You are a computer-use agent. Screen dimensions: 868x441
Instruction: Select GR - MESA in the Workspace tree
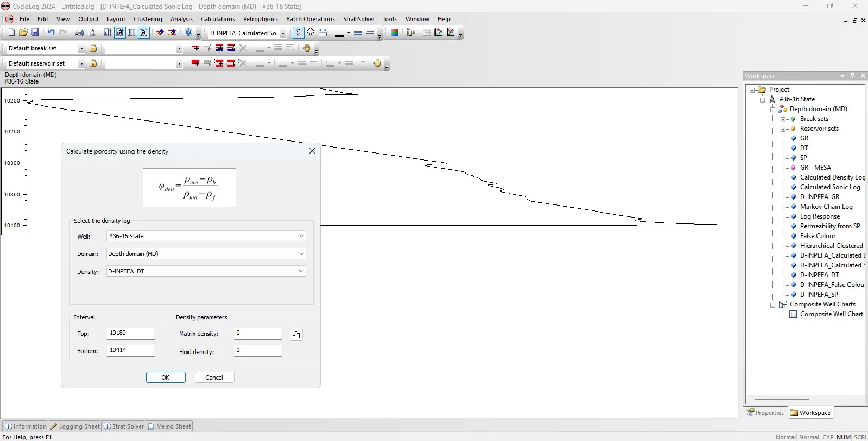point(815,168)
